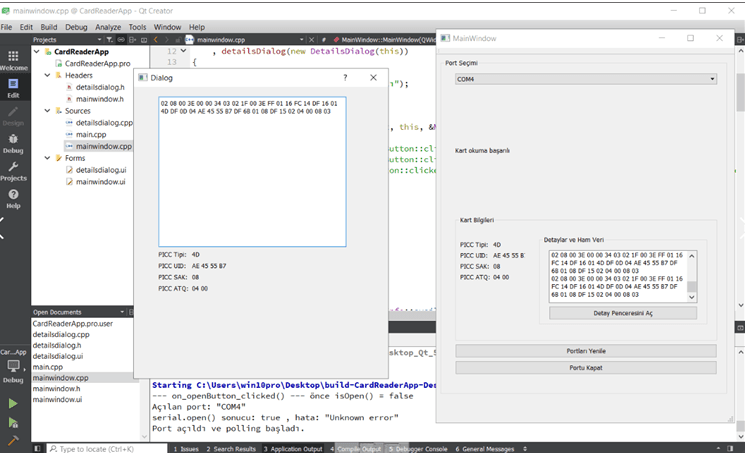Go back in editor navigation history

point(156,40)
